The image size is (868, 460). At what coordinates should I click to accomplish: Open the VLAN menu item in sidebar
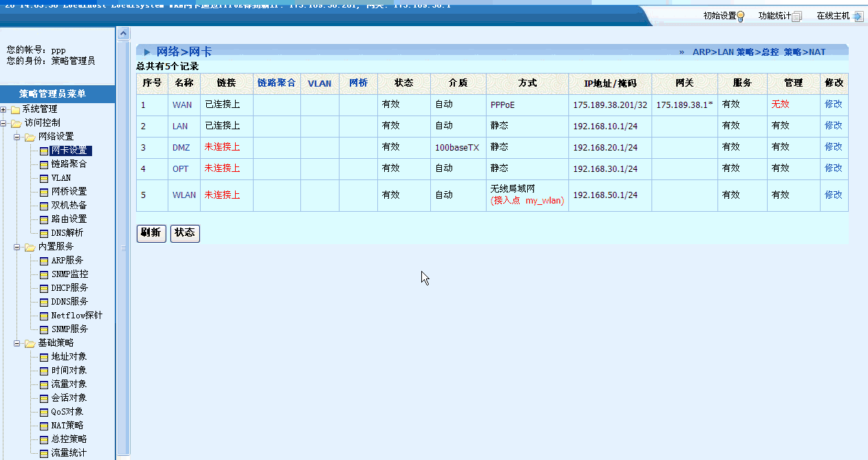click(60, 178)
